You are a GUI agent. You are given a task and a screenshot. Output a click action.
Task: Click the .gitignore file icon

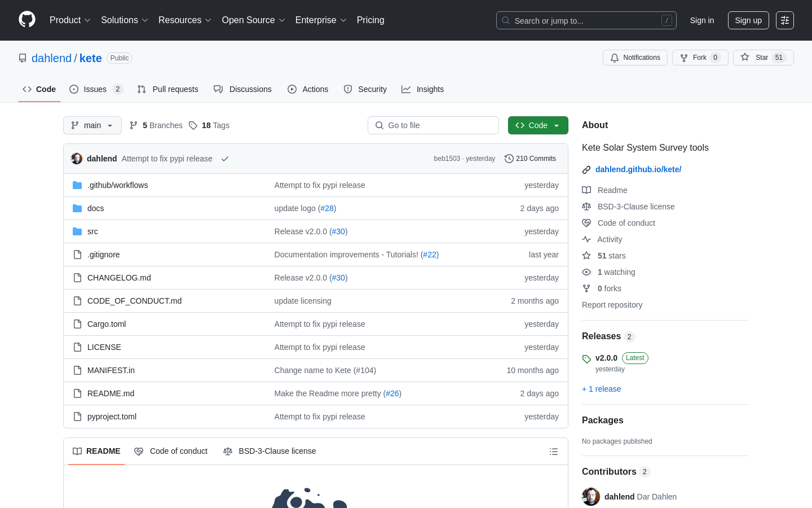coord(77,255)
